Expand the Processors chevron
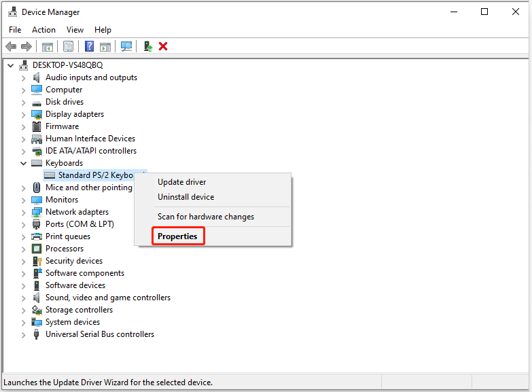 pos(23,249)
